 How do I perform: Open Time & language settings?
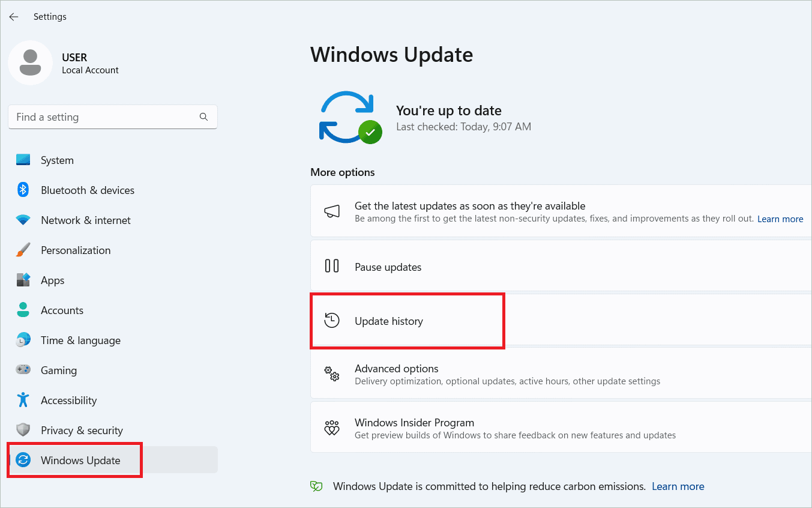click(113, 340)
